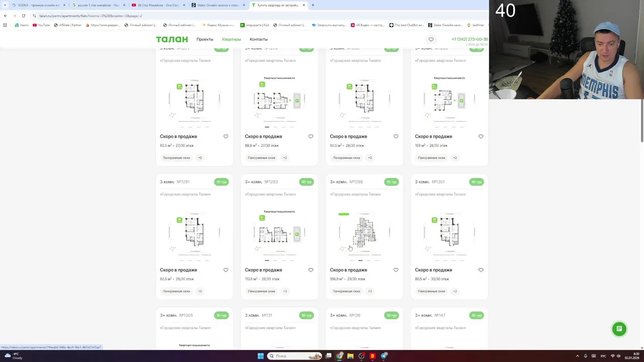Click the page vertical scrollbar thumb
This screenshot has height=362, width=644.
pyautogui.click(x=642, y=121)
